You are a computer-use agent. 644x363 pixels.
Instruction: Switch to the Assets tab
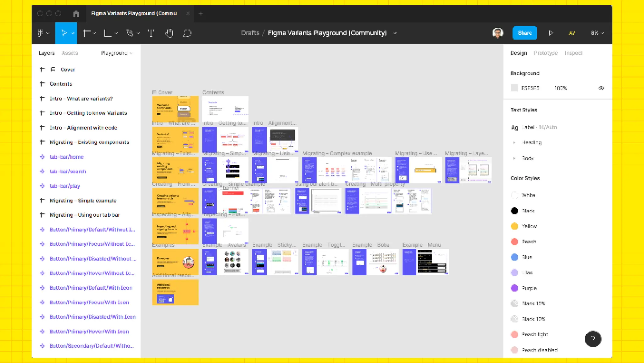70,53
